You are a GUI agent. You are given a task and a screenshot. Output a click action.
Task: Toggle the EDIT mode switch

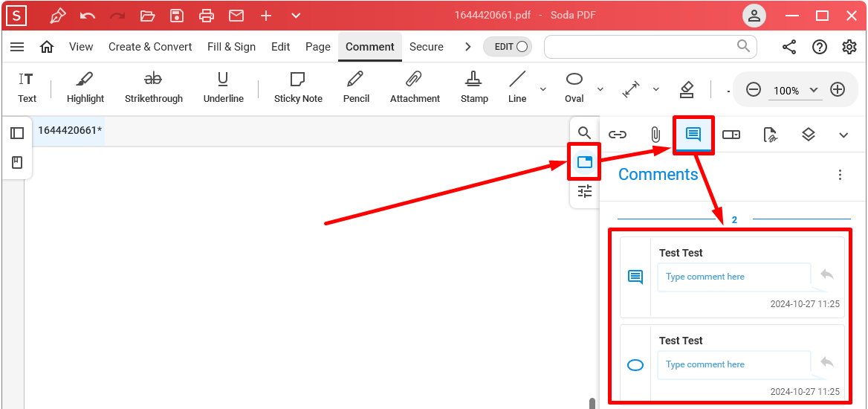click(x=508, y=47)
